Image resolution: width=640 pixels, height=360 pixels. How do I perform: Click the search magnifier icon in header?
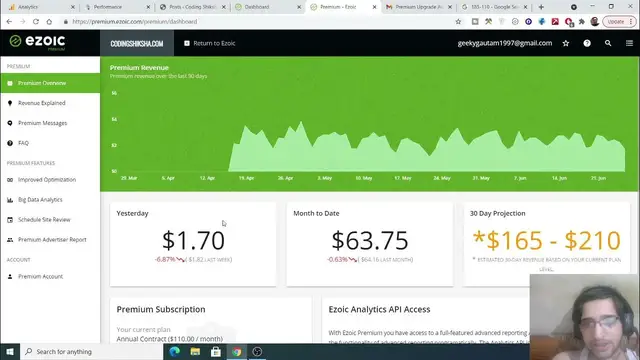[608, 43]
